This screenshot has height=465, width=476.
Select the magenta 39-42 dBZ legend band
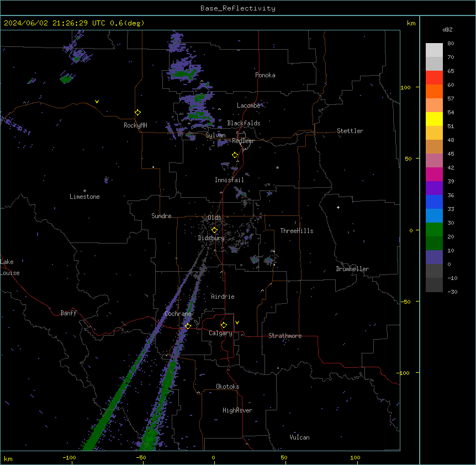pos(434,175)
